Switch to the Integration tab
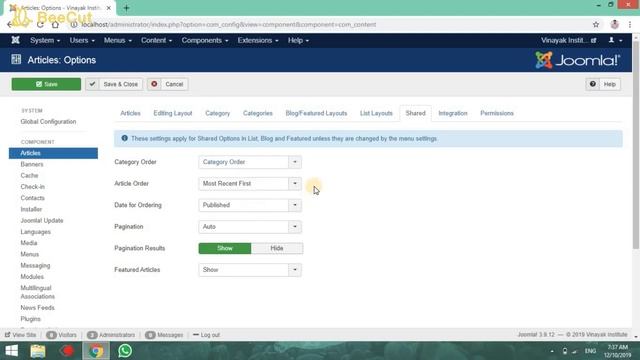This screenshot has width=640, height=360. click(453, 113)
